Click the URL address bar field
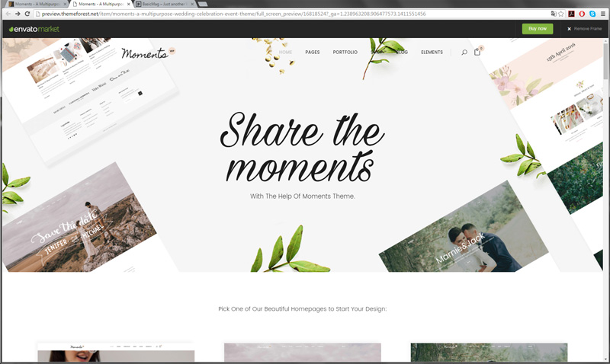Screen dimensions: 610x364 point(292,14)
